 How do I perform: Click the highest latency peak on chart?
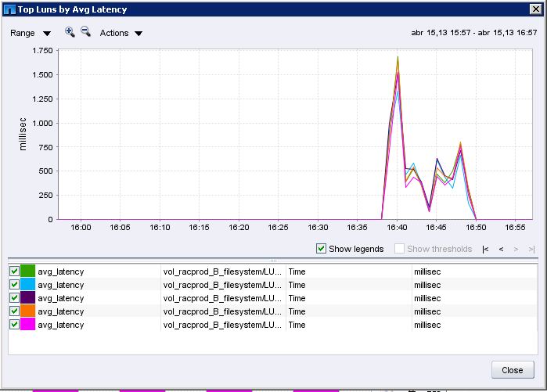coord(398,57)
